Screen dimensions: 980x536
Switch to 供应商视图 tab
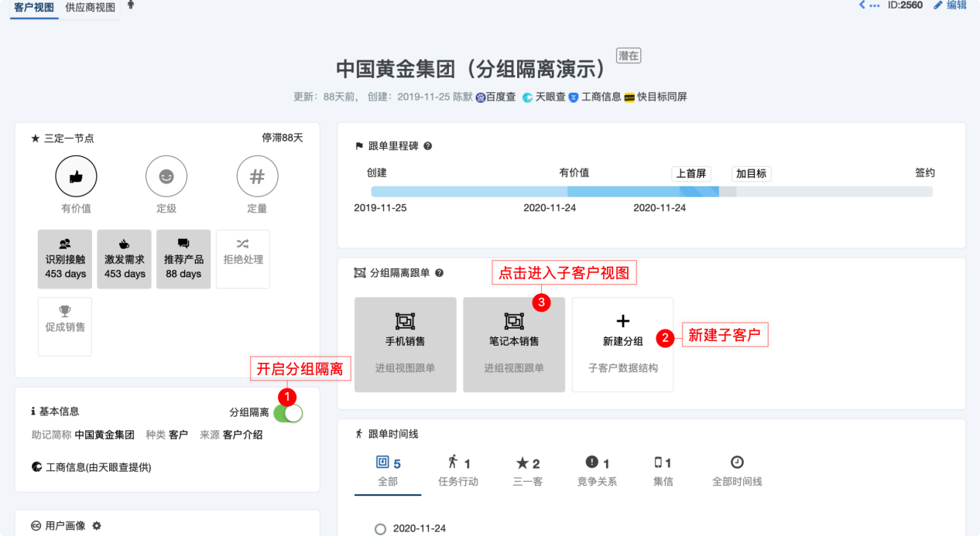[x=90, y=7]
